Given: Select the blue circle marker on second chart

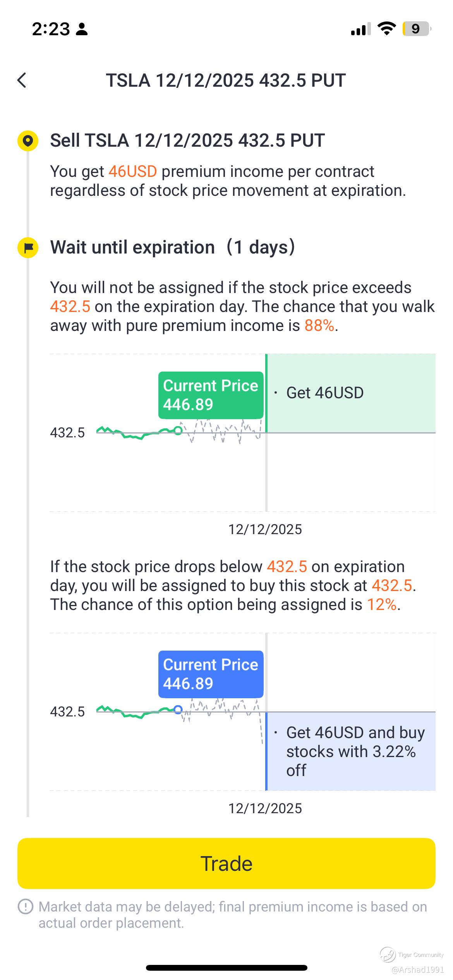Looking at the screenshot, I should pyautogui.click(x=178, y=709).
